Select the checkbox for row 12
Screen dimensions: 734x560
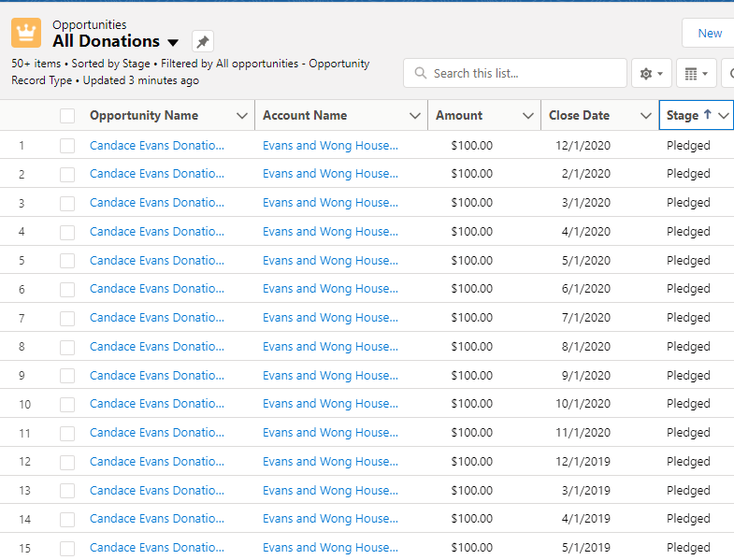click(x=67, y=462)
